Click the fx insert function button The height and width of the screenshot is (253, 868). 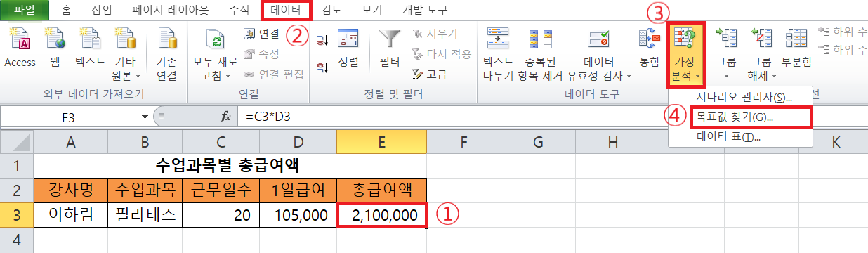(226, 117)
